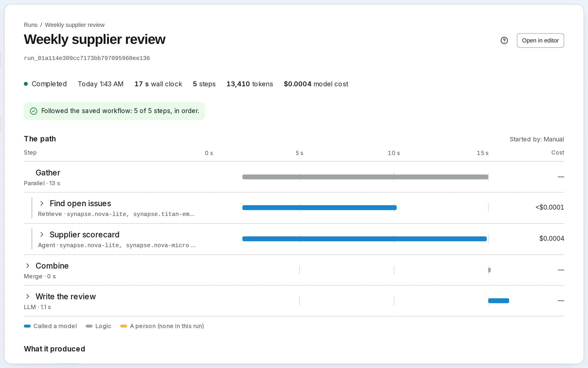
Task: Click the '10 s' timeline axis label
Action: 394,153
